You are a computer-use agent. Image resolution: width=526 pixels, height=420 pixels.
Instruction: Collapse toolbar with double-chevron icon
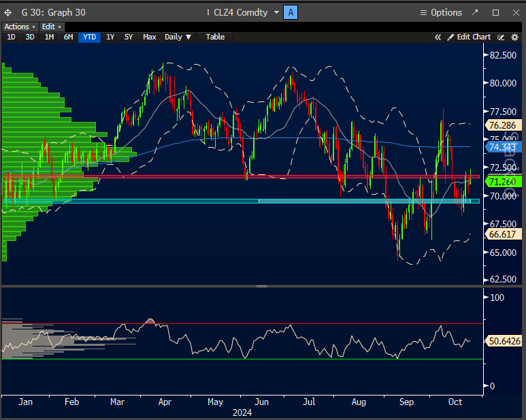pyautogui.click(x=438, y=37)
